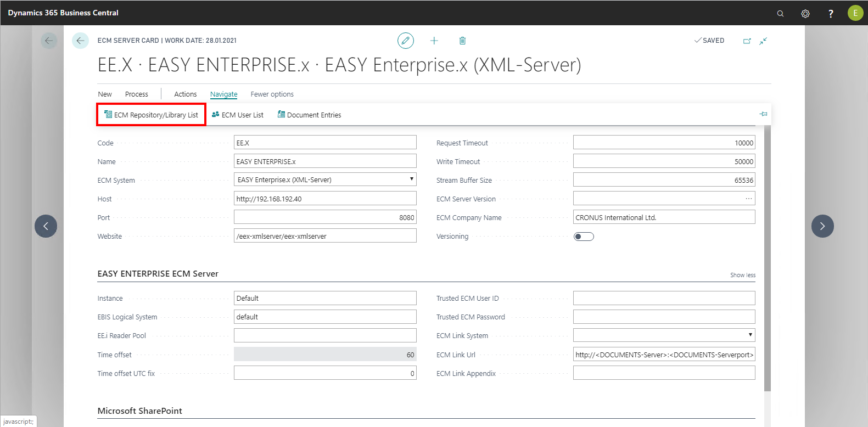Open the ECM Link System dropdown
868x427 pixels.
[750, 335]
